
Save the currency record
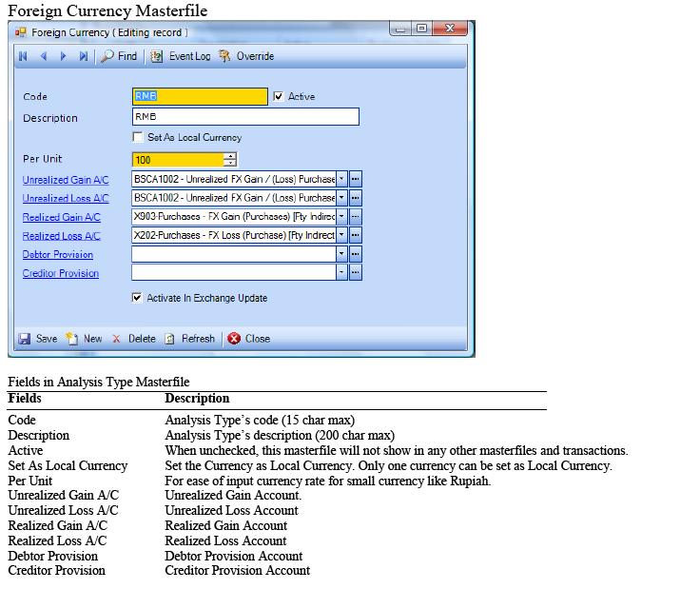(38, 339)
